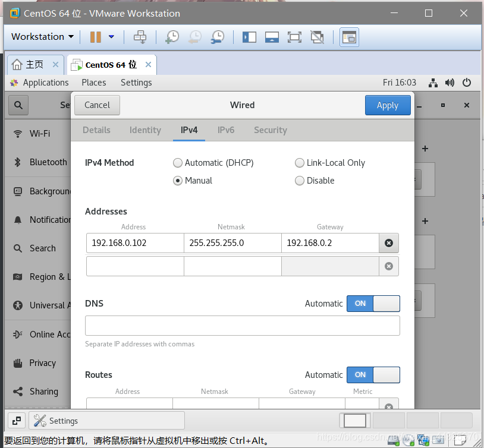Click the DNS servers input field
Screen dimensions: 484x448
[243, 326]
